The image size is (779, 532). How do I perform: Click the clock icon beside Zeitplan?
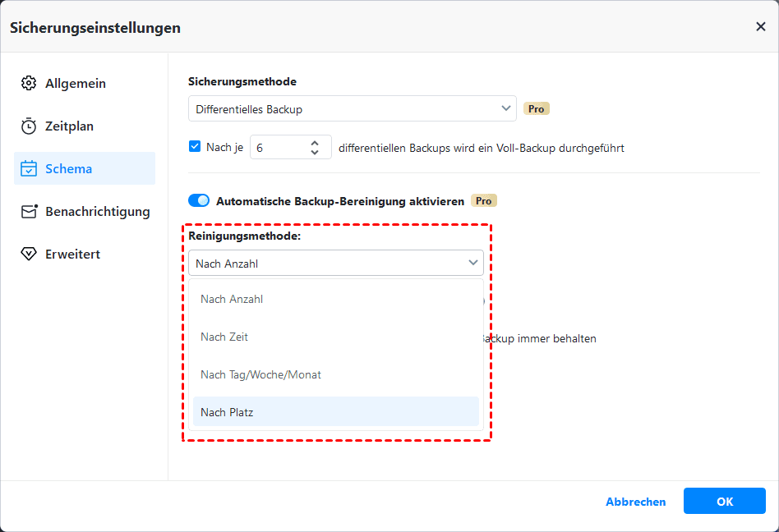click(29, 126)
